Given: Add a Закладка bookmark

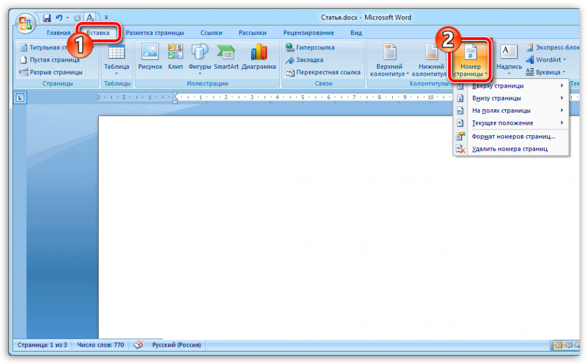Looking at the screenshot, I should click(305, 60).
